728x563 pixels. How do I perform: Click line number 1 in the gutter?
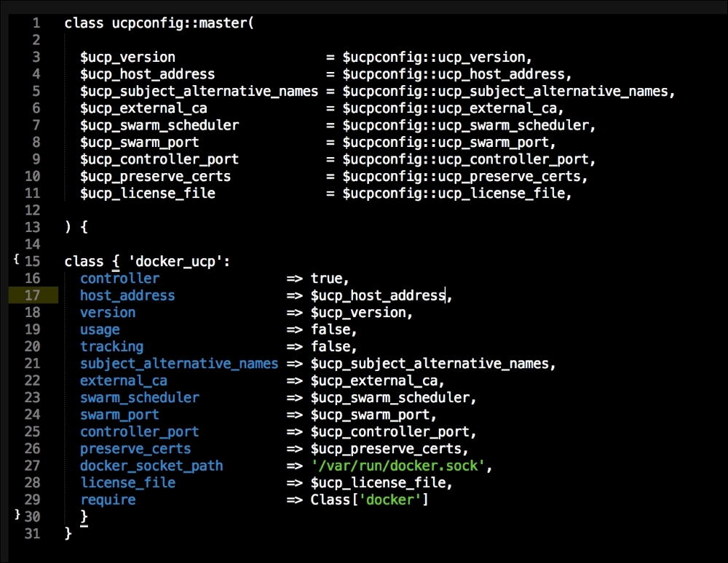coord(36,23)
